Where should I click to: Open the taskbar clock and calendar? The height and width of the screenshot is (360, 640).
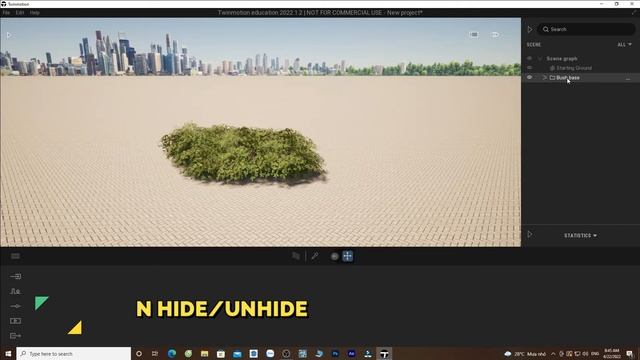point(611,353)
